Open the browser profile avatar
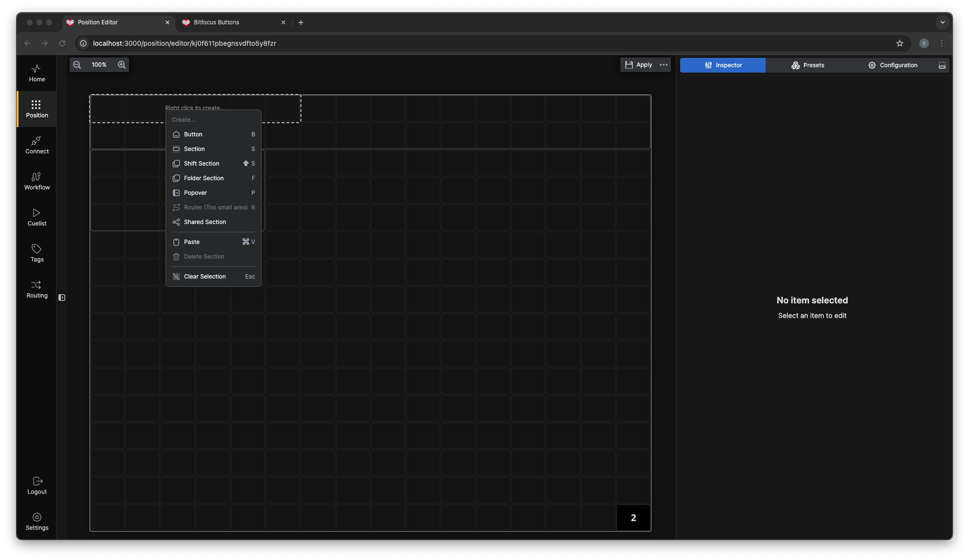 click(924, 43)
